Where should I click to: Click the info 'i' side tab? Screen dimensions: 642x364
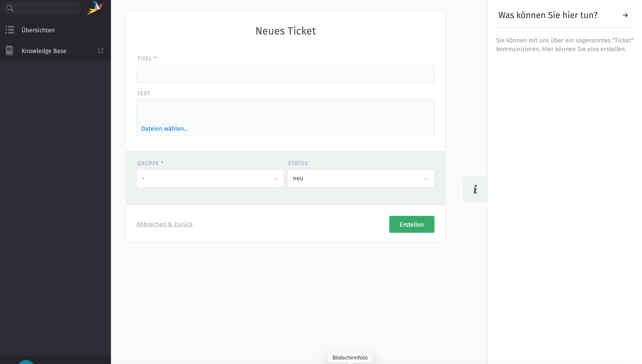(475, 189)
